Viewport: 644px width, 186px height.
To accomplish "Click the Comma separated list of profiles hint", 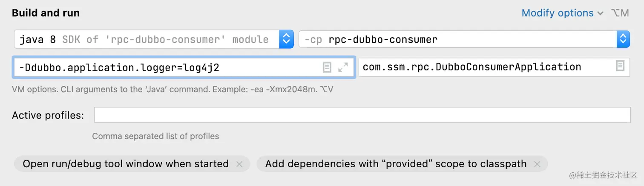I will pos(155,137).
